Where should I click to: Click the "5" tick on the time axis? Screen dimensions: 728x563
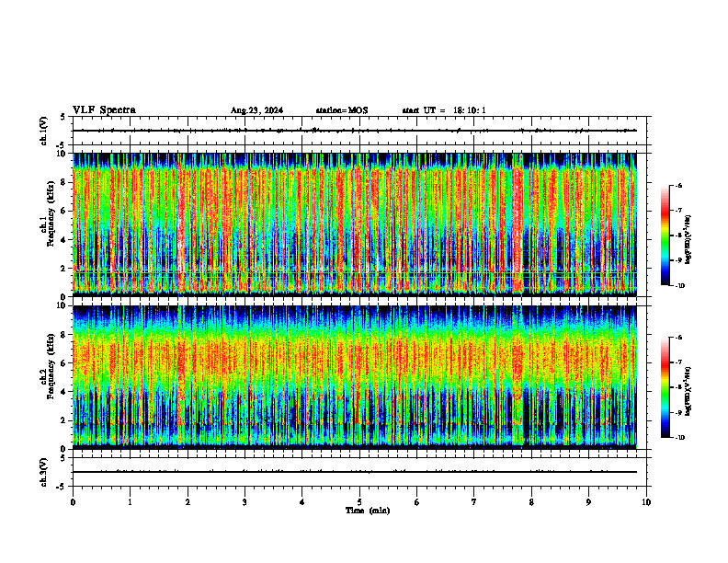click(359, 502)
